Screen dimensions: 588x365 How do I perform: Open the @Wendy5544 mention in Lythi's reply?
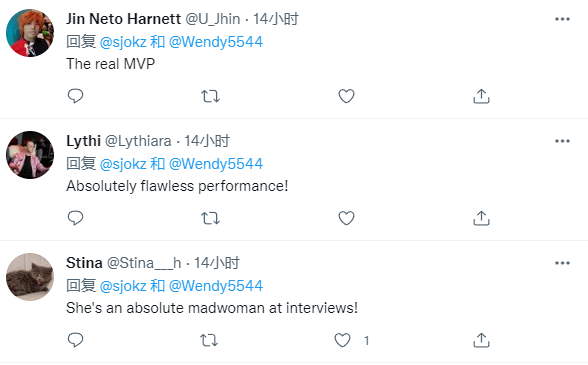(x=216, y=164)
